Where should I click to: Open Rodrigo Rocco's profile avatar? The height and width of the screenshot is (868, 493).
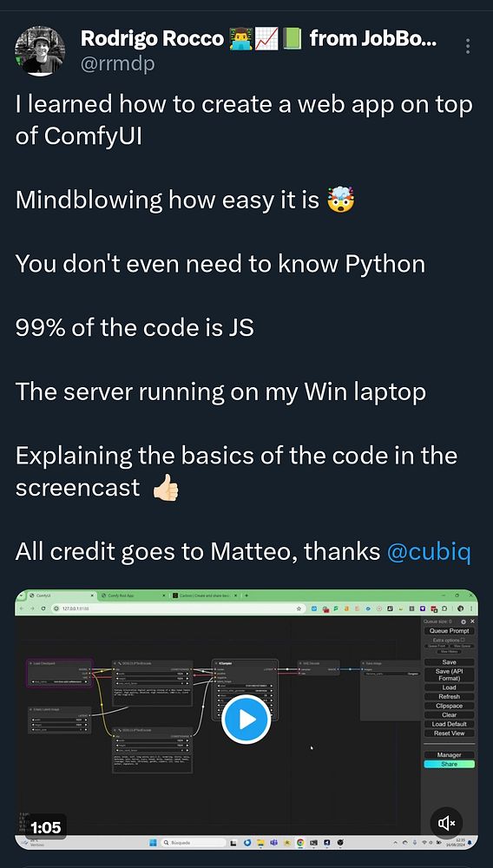click(x=39, y=51)
